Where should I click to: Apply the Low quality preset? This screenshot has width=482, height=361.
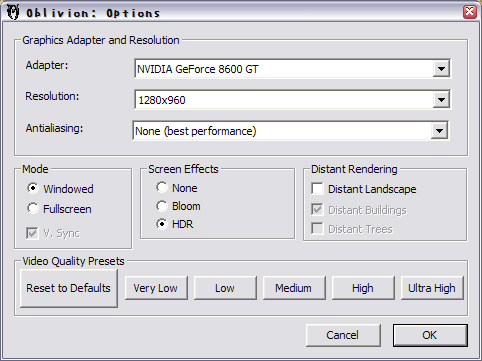225,288
